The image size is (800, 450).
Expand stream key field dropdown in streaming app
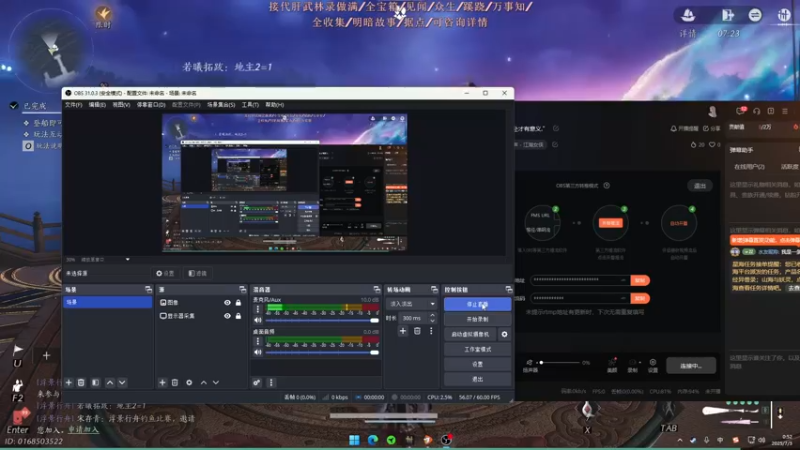pyautogui.click(x=623, y=298)
